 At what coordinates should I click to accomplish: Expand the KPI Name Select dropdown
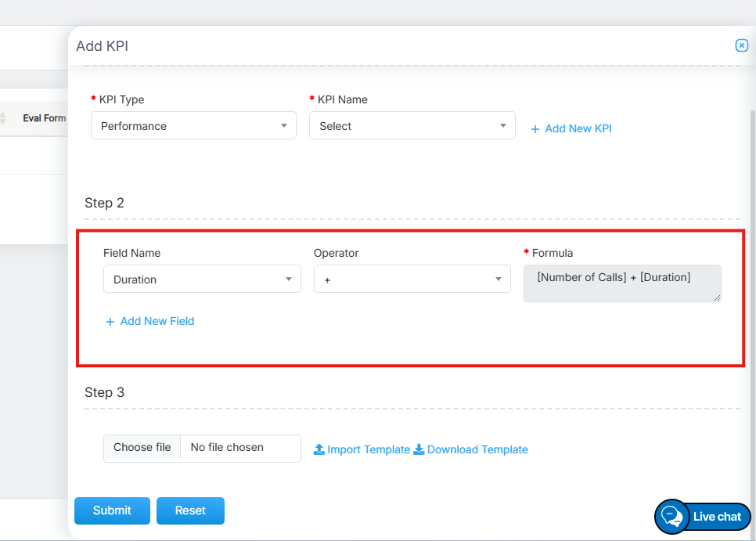[x=412, y=126]
